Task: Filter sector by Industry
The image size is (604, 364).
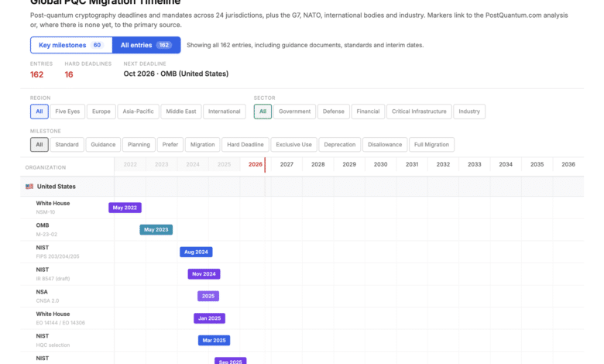Action: [469, 112]
